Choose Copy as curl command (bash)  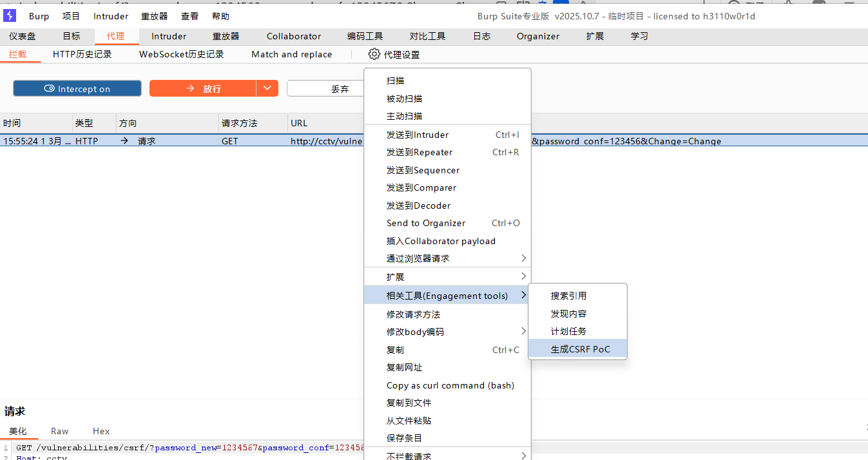pyautogui.click(x=447, y=385)
